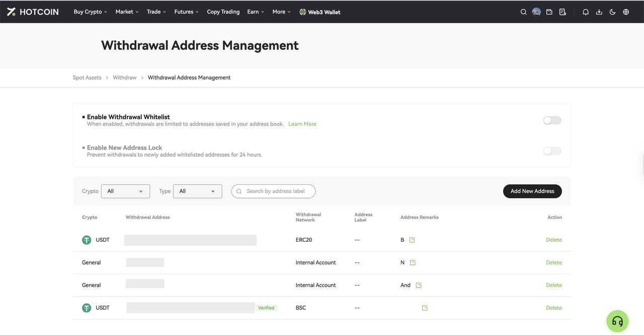Go to Web3 Wallet

[x=320, y=12]
